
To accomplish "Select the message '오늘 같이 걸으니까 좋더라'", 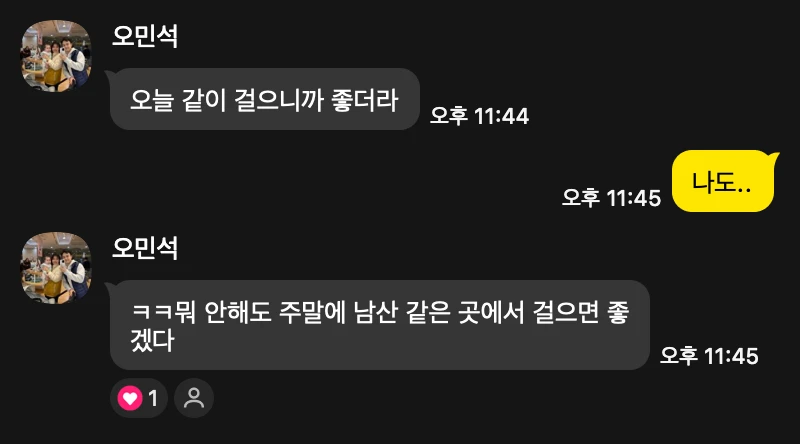I will [264, 99].
